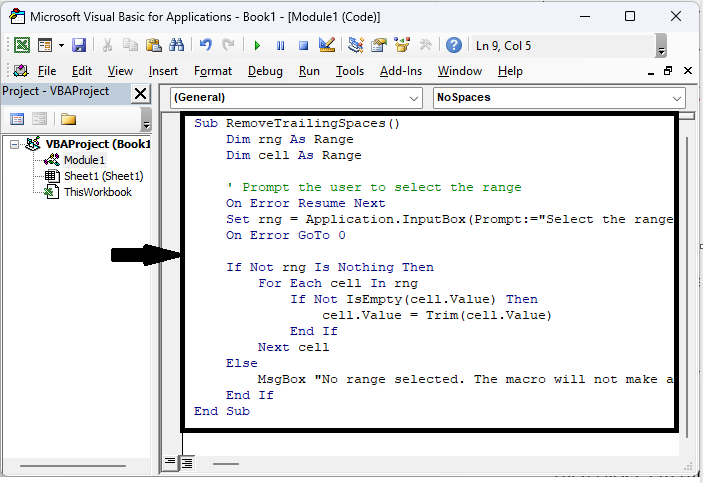Open the Run menu
This screenshot has width=703, height=483.
309,71
